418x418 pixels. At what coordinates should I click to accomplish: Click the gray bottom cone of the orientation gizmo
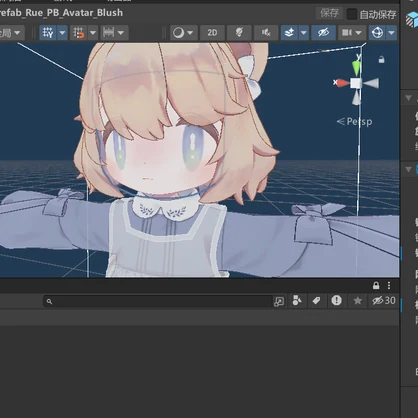pos(356,98)
